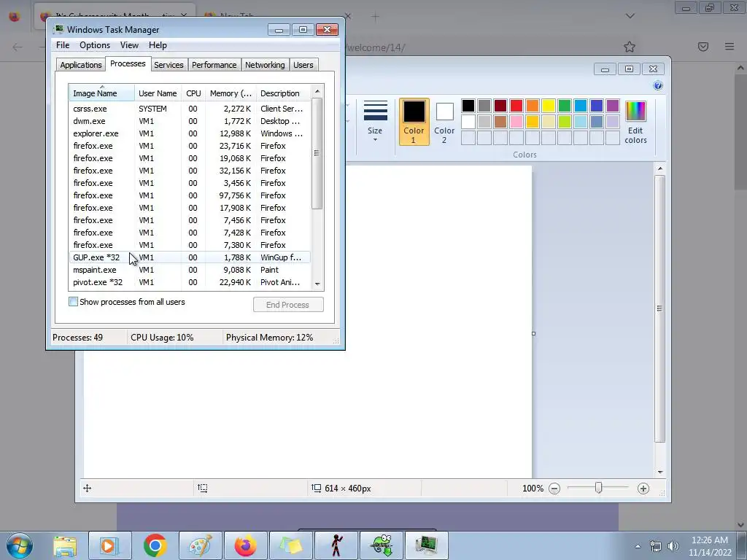
Task: Click Firefox back arrow button
Action: 18,47
